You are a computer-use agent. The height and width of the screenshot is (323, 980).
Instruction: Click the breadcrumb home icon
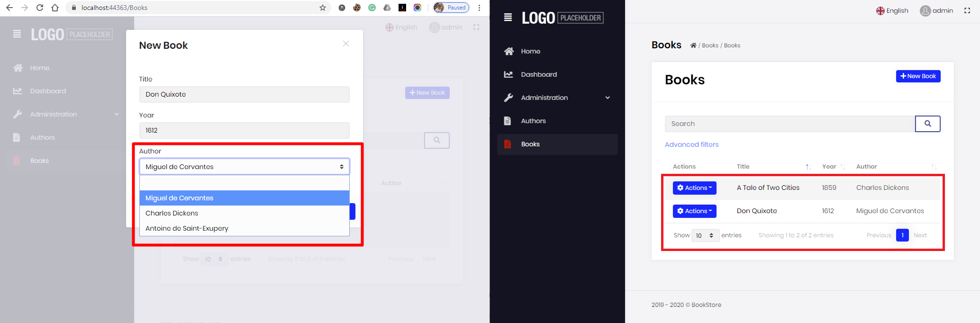(x=693, y=45)
